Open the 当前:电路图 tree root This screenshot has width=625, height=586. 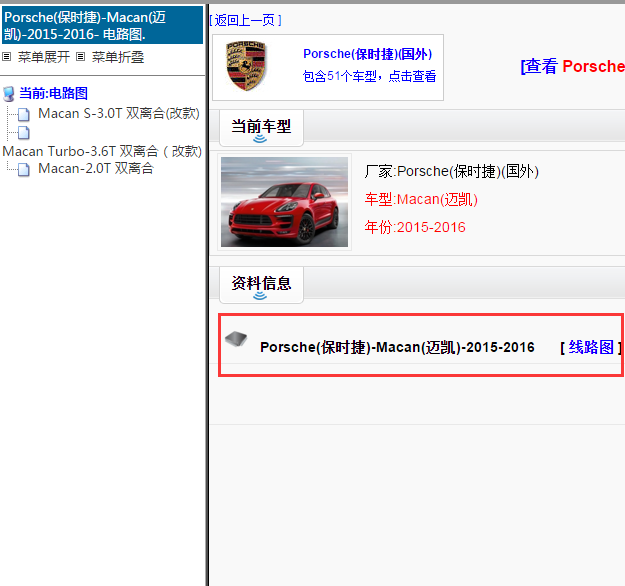[53, 93]
